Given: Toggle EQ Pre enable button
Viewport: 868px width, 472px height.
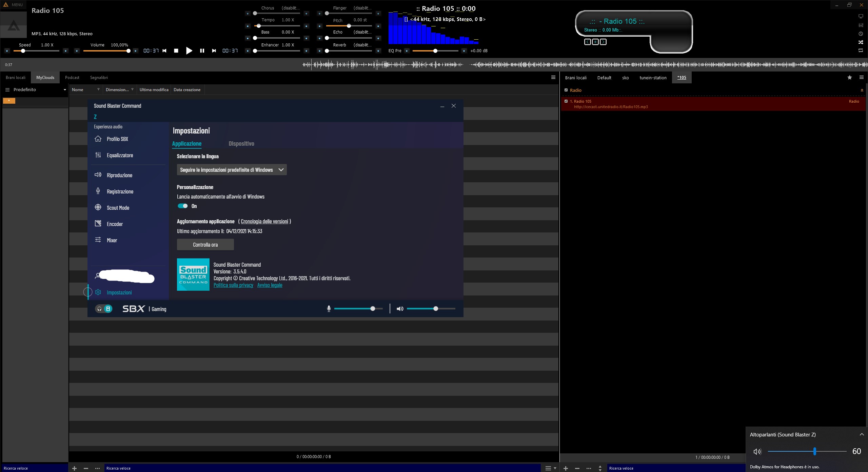Looking at the screenshot, I should click(407, 51).
